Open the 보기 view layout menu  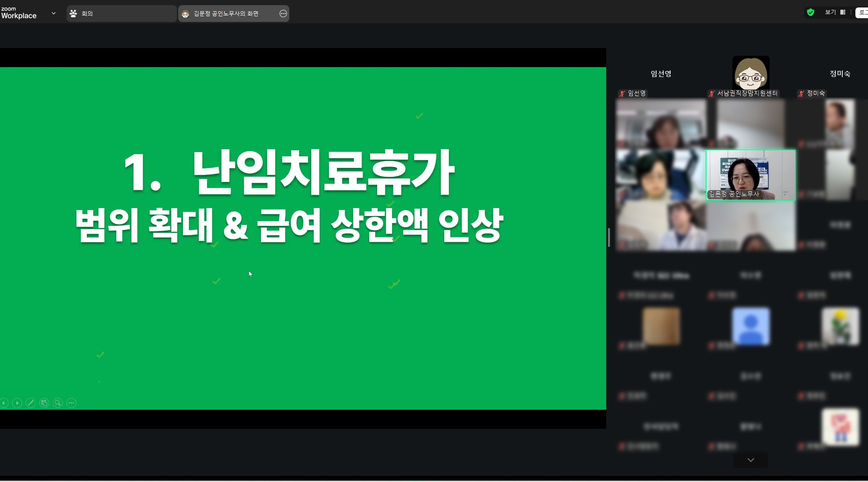coord(835,13)
